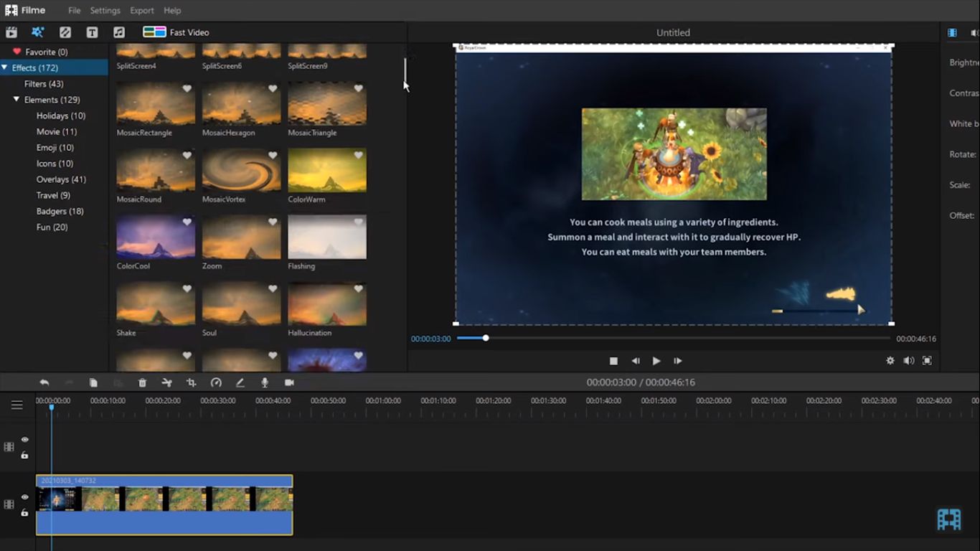Open the Audio music tab icon

click(119, 32)
